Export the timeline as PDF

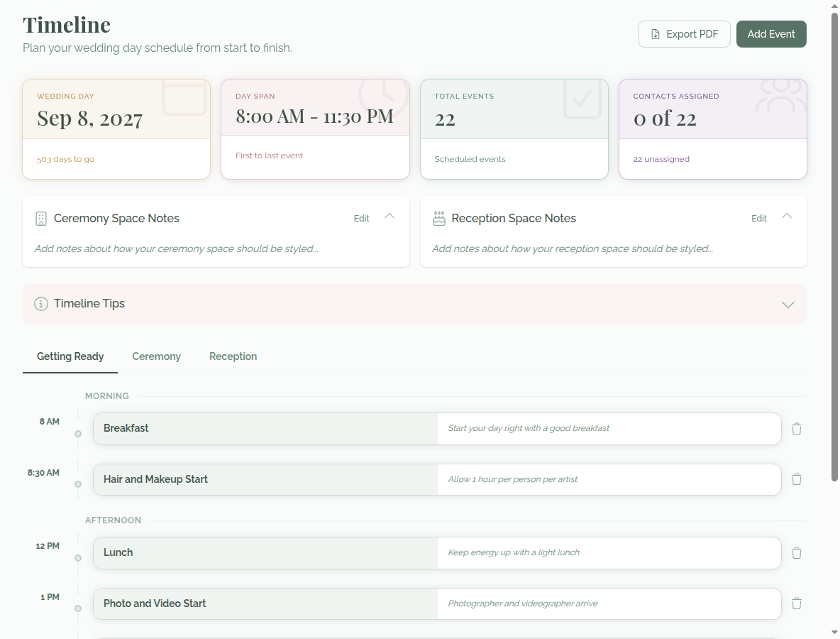(x=684, y=34)
